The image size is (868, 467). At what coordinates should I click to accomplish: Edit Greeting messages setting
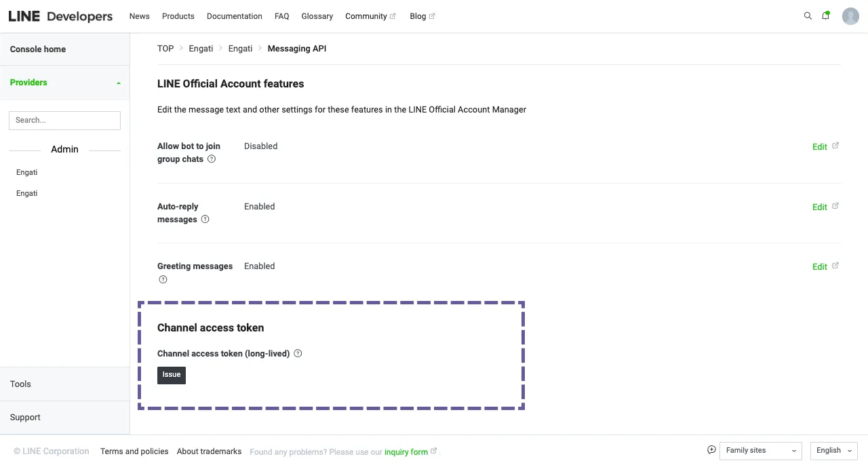click(x=825, y=266)
